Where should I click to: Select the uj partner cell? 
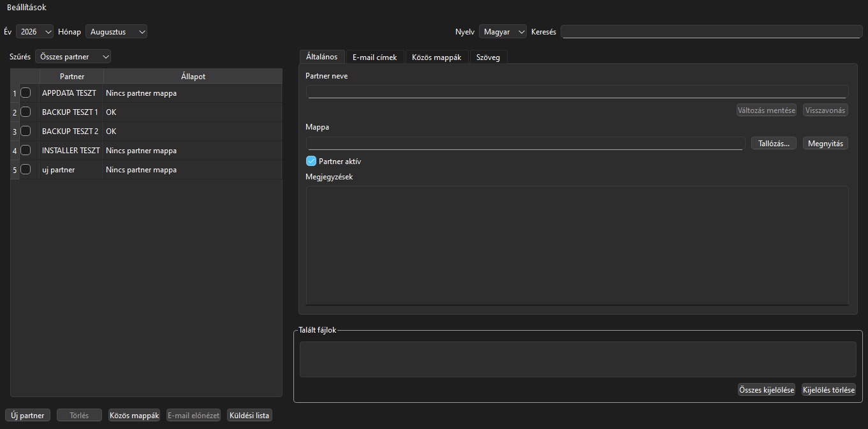(x=71, y=169)
